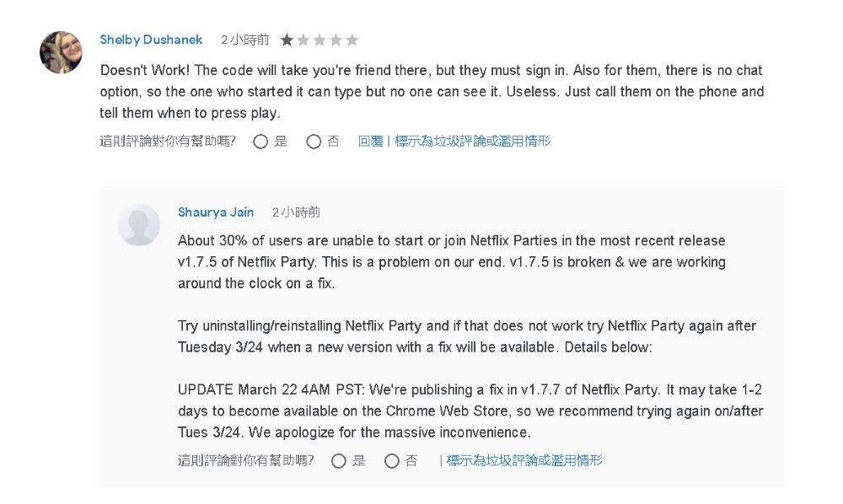Viewport: 843px width, 504px height.
Task: Click the fourth star in rating
Action: point(336,40)
